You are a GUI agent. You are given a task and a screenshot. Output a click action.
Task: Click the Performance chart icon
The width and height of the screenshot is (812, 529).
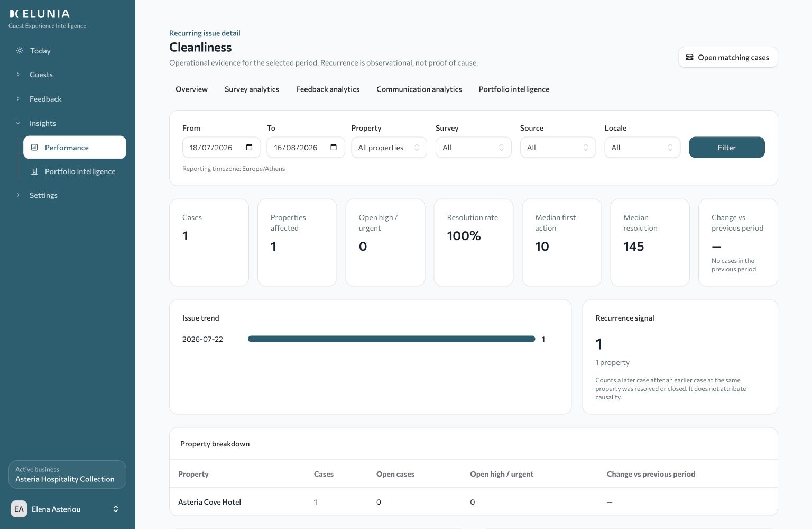(34, 148)
